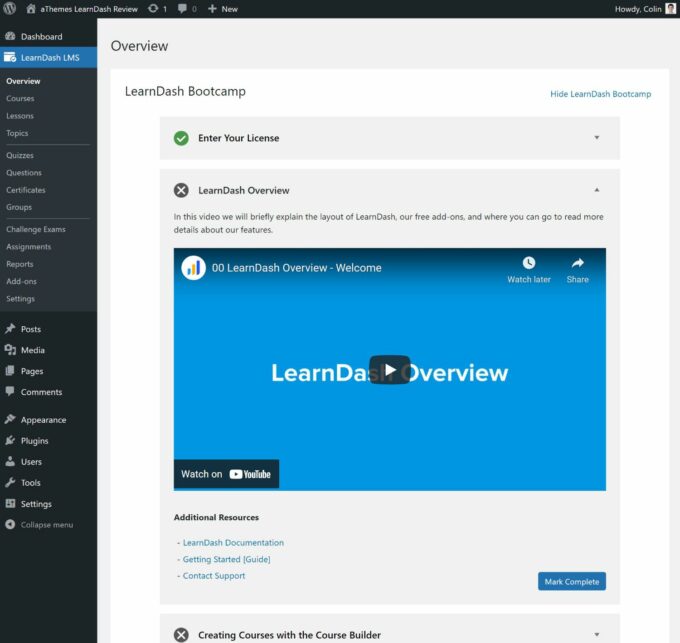The height and width of the screenshot is (643, 680).
Task: Expand the Enter Your License section arrow
Action: (597, 137)
